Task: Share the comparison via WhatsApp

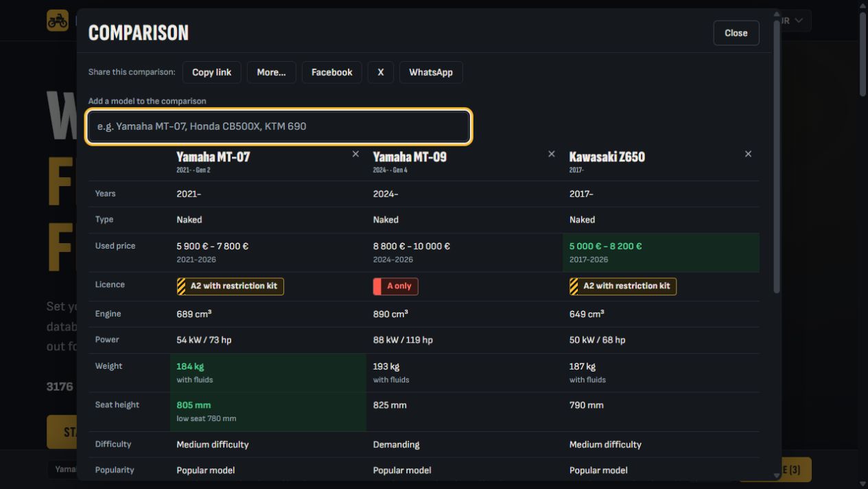Action: pos(431,72)
